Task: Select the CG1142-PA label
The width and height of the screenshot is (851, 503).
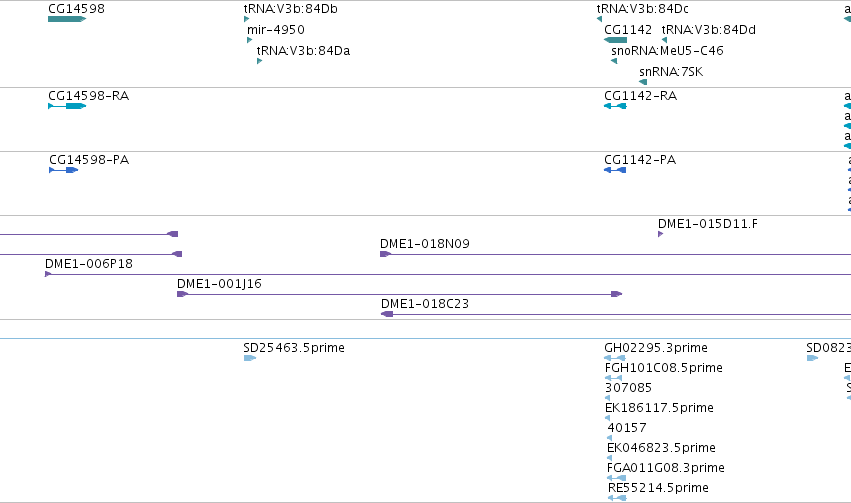Action: pos(640,160)
